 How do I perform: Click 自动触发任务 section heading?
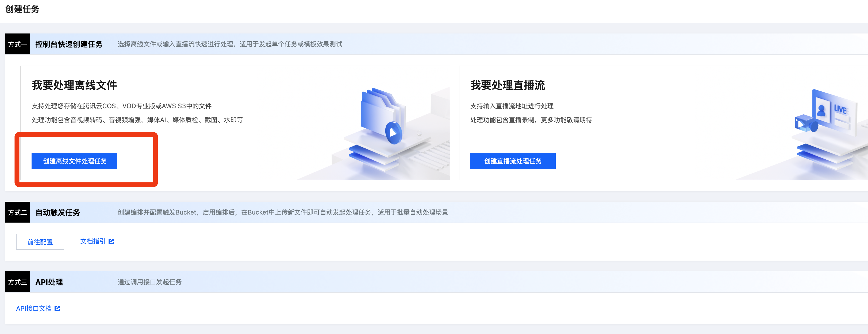coord(57,212)
